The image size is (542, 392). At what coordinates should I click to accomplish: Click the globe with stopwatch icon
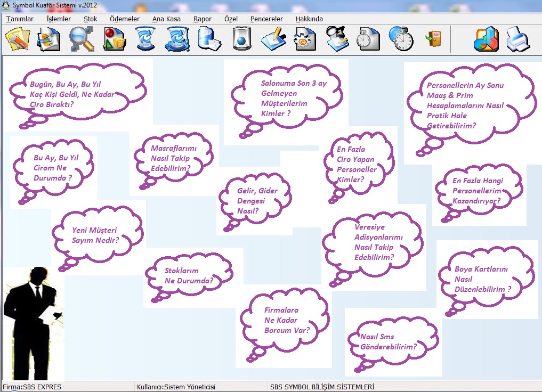tap(401, 39)
